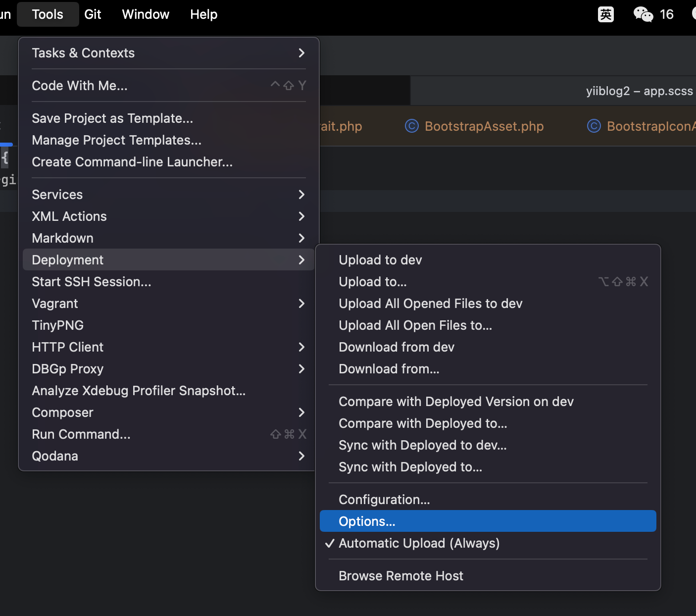Image resolution: width=696 pixels, height=616 pixels.
Task: Select Options... in Deployment submenu
Action: [x=367, y=521]
